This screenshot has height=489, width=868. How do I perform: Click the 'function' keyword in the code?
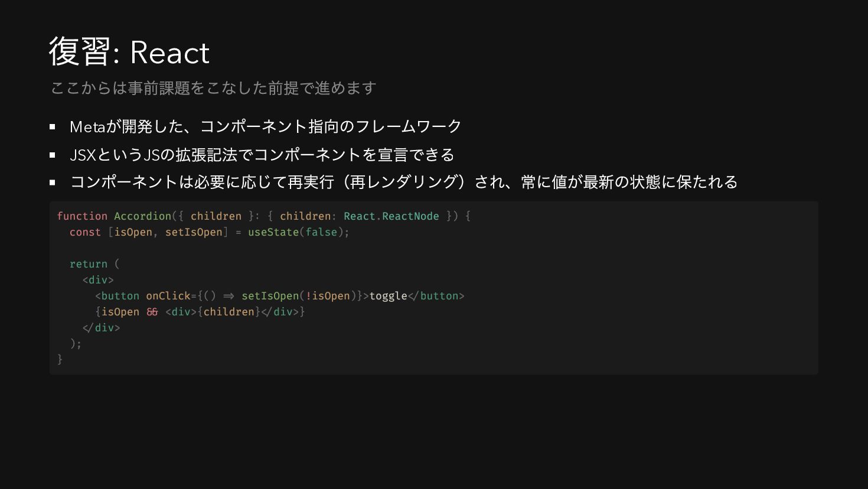[x=82, y=216]
